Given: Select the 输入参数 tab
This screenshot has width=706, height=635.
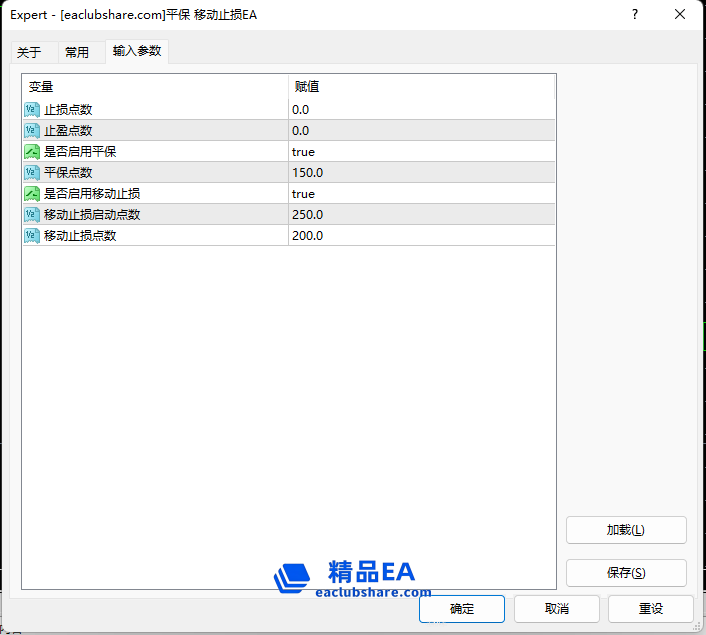Looking at the screenshot, I should (137, 51).
